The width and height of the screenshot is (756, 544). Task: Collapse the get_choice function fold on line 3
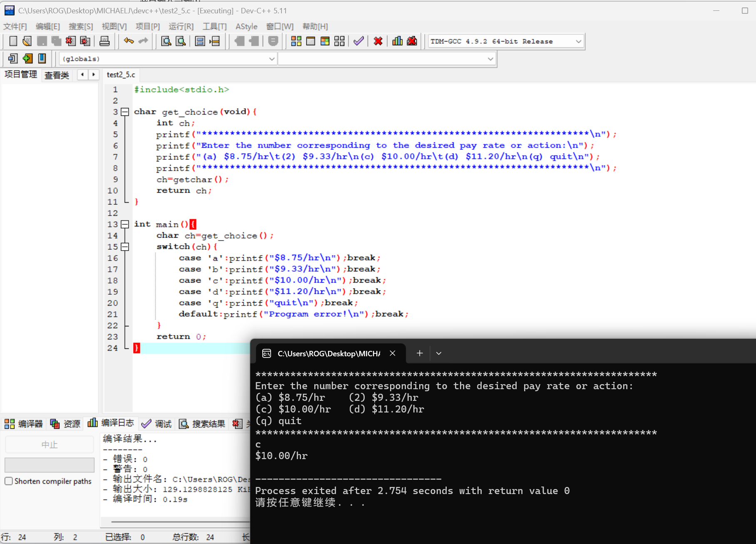124,112
